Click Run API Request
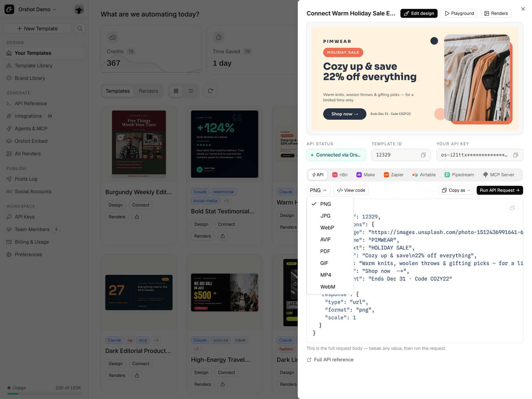532x399 pixels. tap(500, 190)
